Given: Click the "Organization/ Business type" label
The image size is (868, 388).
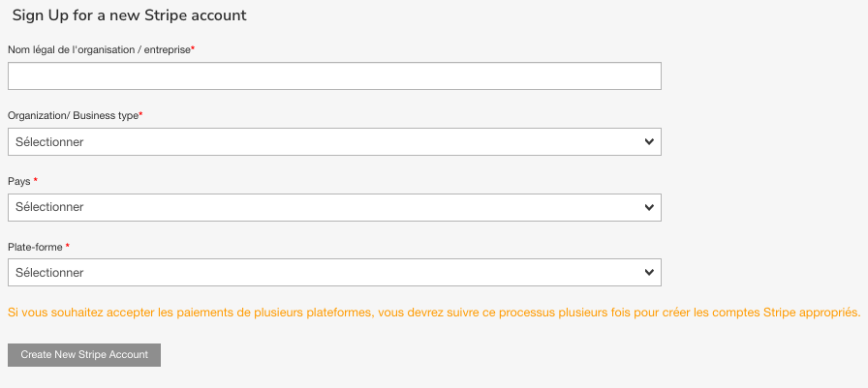Looking at the screenshot, I should coord(73,115).
